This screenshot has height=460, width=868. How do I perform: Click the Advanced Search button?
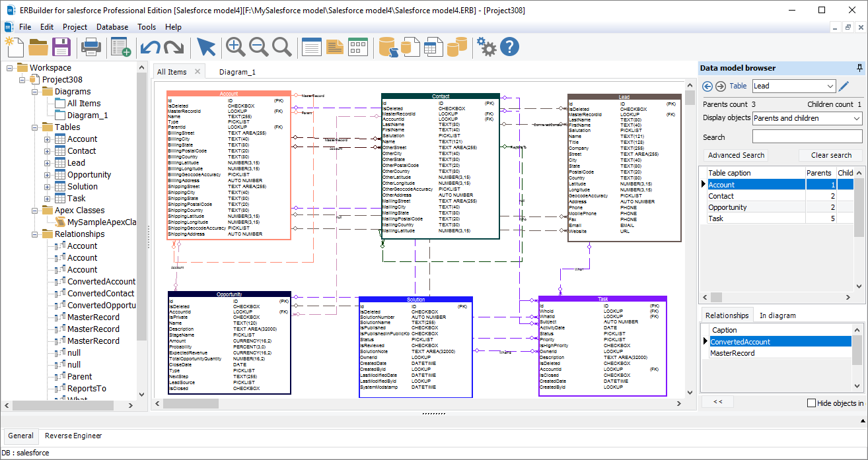tap(736, 155)
